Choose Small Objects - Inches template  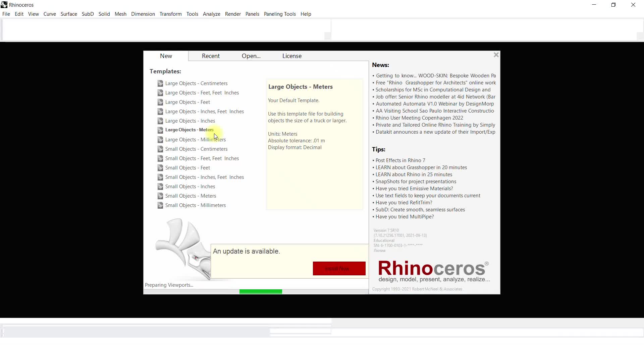click(x=190, y=187)
